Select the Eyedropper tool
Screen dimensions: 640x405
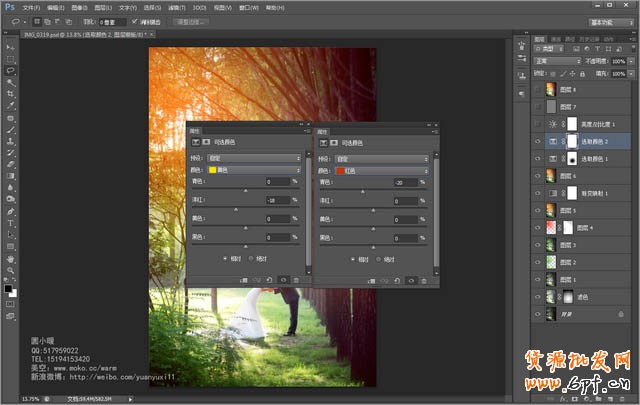(10, 106)
